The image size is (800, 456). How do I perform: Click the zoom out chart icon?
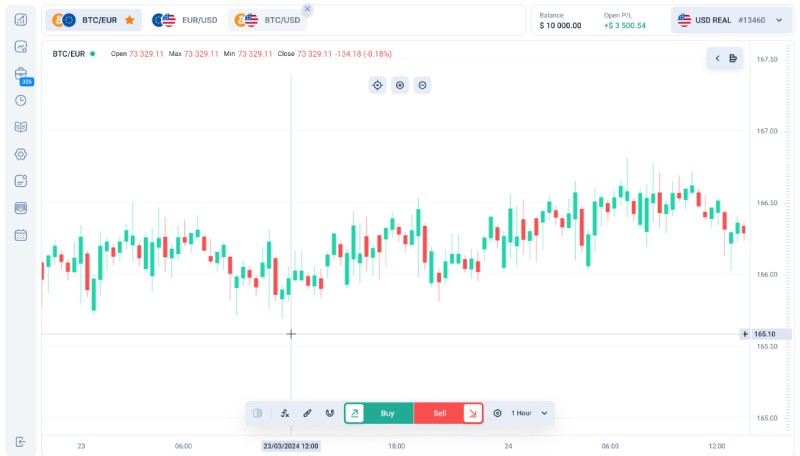click(423, 85)
